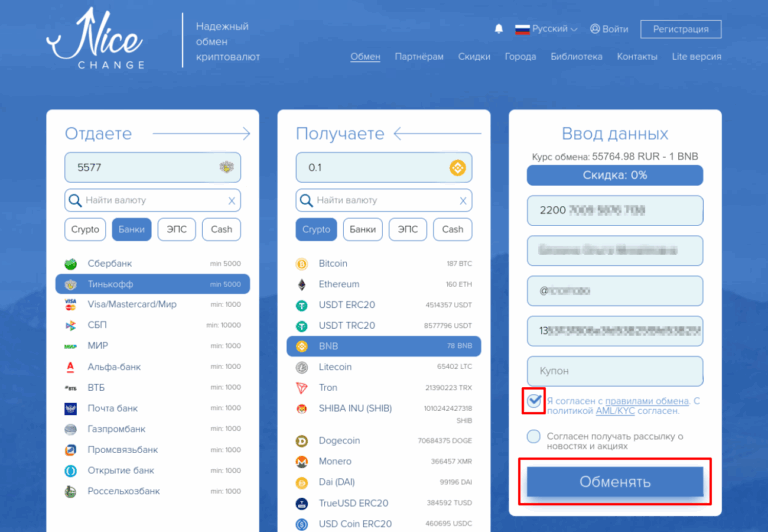Choose Почта банк icon

(71, 408)
